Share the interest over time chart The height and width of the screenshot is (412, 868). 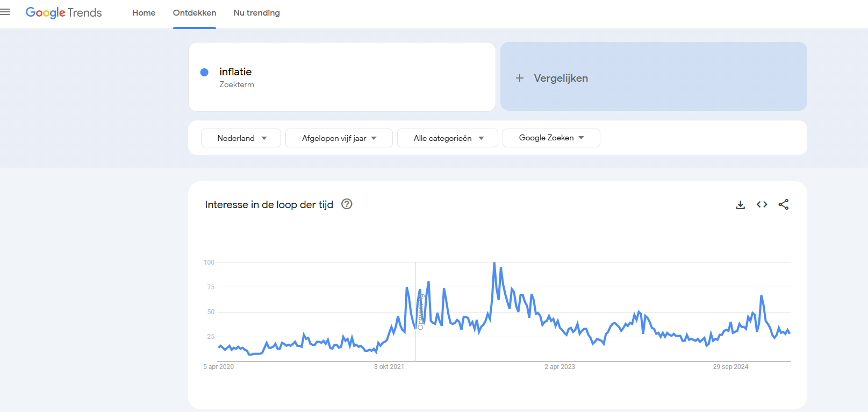tap(784, 204)
